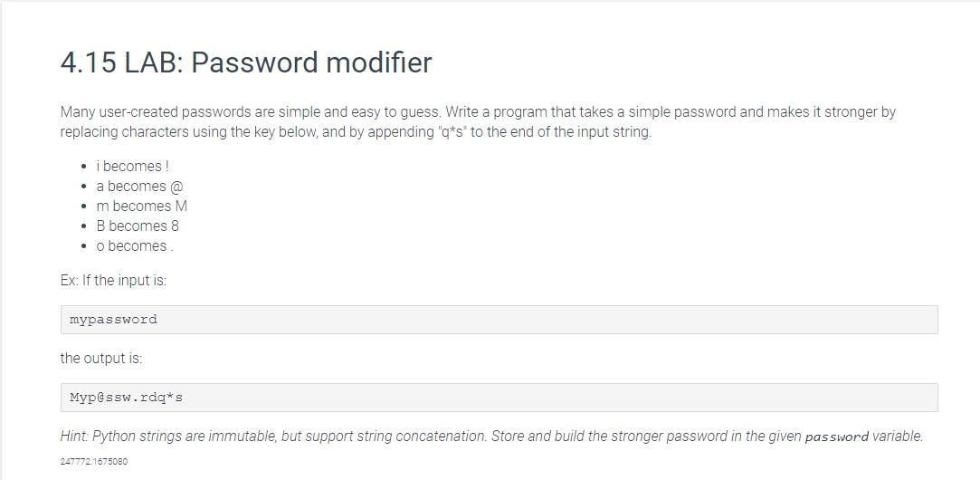Click the 'Ex: If the input is:' text

pos(114,281)
